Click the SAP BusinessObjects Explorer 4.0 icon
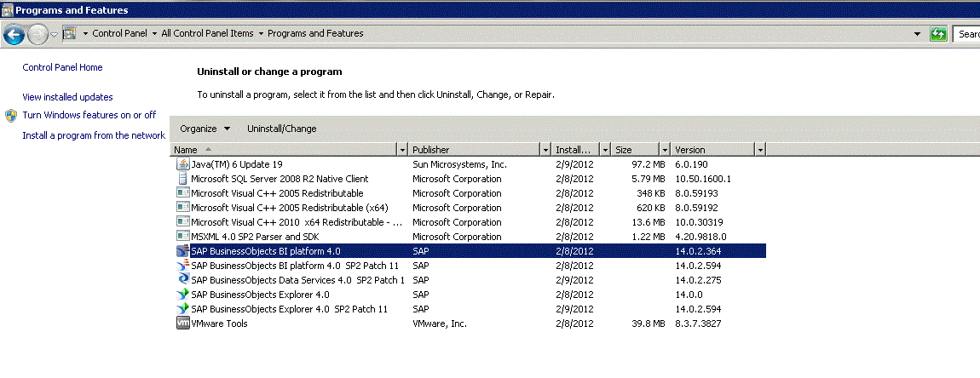980x378 pixels. (182, 295)
